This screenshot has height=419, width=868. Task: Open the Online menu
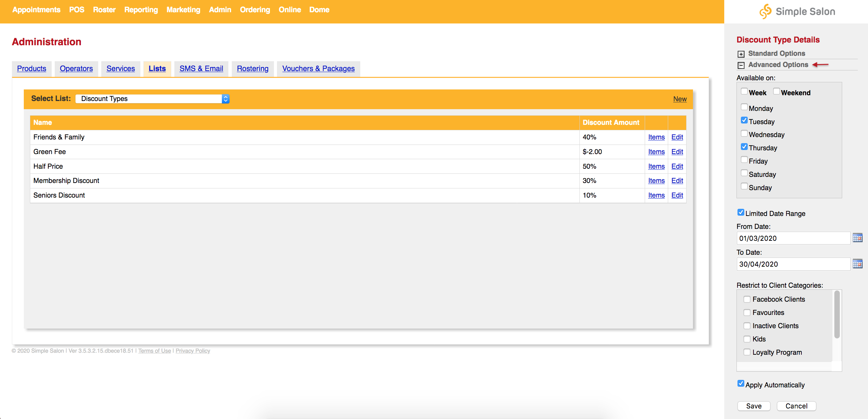[x=290, y=10]
